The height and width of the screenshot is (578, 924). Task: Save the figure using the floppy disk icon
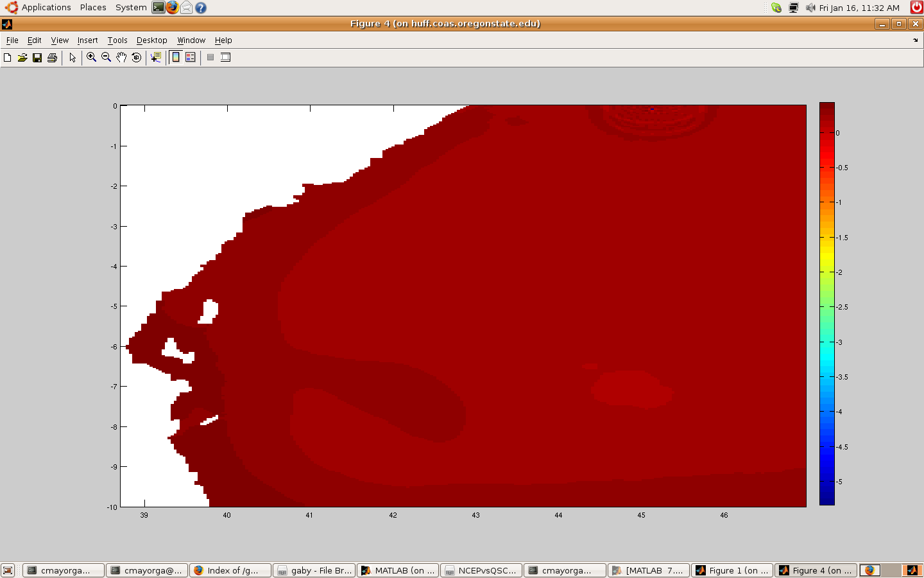[x=37, y=58]
